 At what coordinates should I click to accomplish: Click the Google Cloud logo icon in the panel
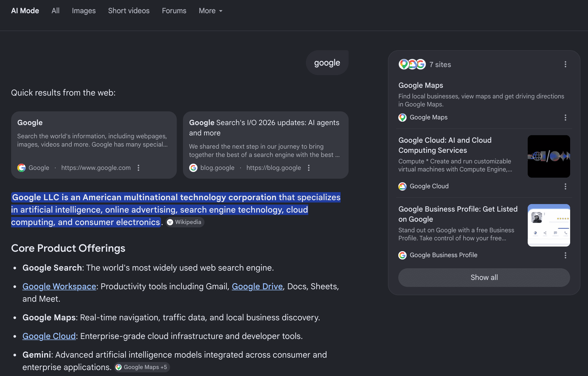click(402, 186)
